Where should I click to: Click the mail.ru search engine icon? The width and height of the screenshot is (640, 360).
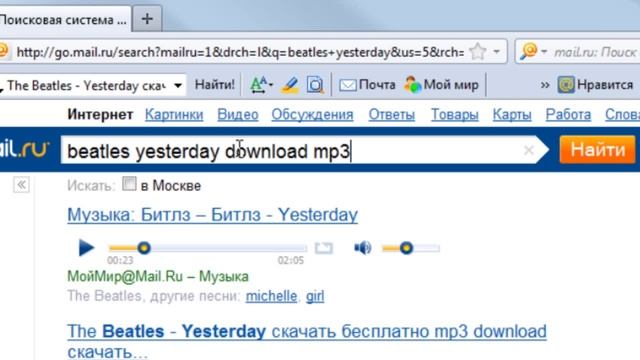[x=529, y=51]
